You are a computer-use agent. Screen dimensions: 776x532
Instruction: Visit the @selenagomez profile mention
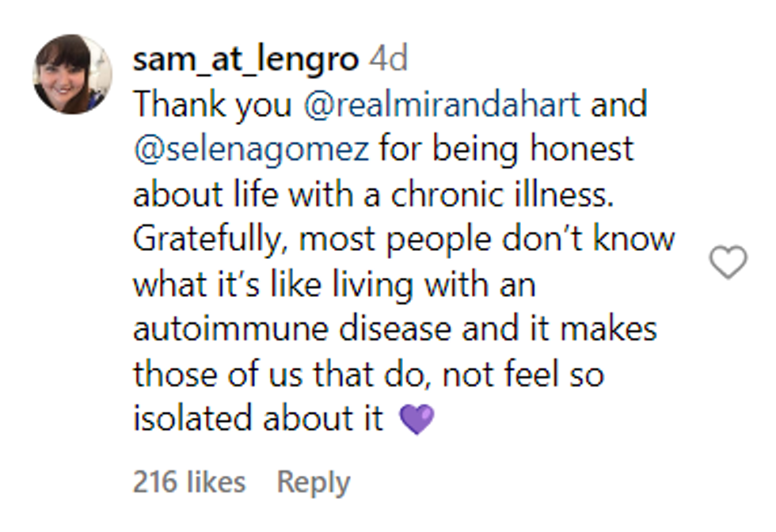pyautogui.click(x=251, y=150)
